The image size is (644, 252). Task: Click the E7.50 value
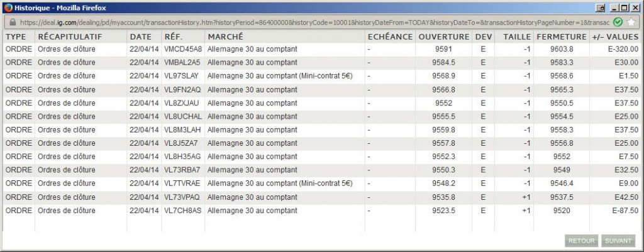point(628,156)
